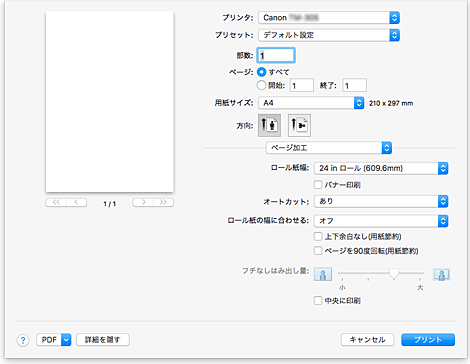Image resolution: width=470 pixels, height=364 pixels.
Task: Click the キャンセル button
Action: pyautogui.click(x=367, y=340)
